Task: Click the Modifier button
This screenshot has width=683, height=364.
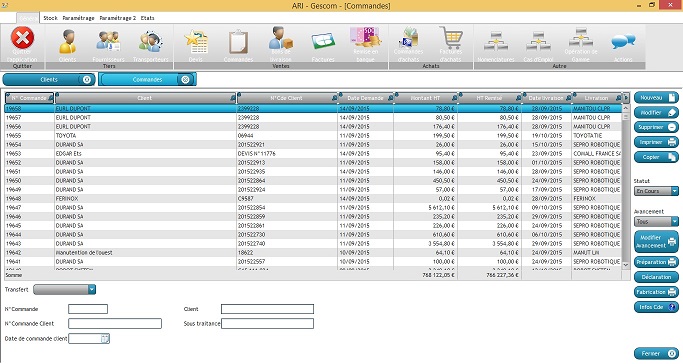Action: click(656, 112)
